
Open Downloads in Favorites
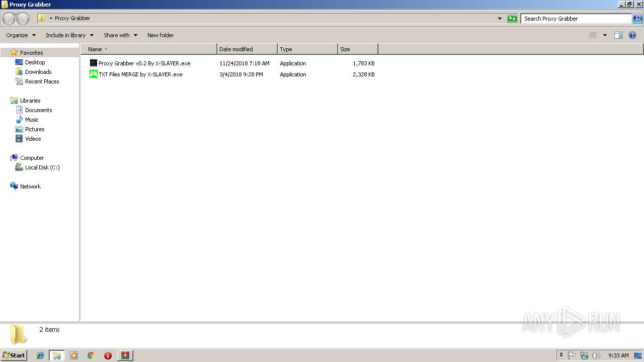pyautogui.click(x=38, y=72)
